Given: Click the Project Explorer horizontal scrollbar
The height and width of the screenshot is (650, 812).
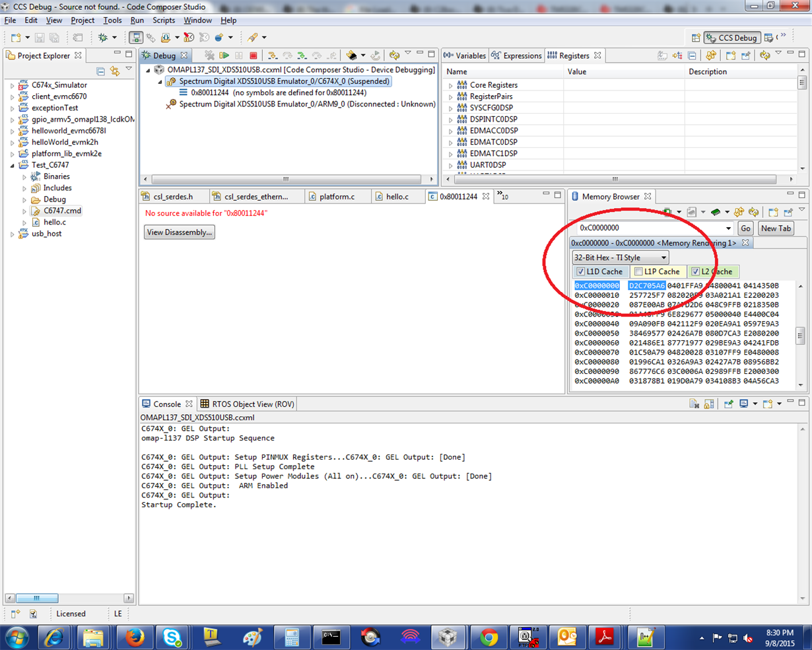Looking at the screenshot, I should [x=69, y=598].
